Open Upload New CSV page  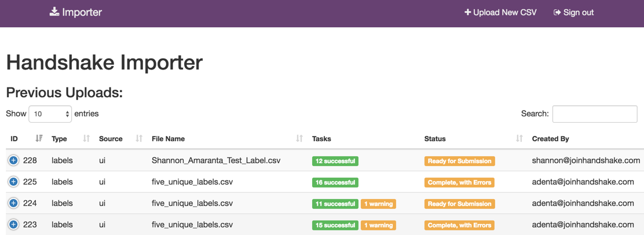pyautogui.click(x=500, y=12)
